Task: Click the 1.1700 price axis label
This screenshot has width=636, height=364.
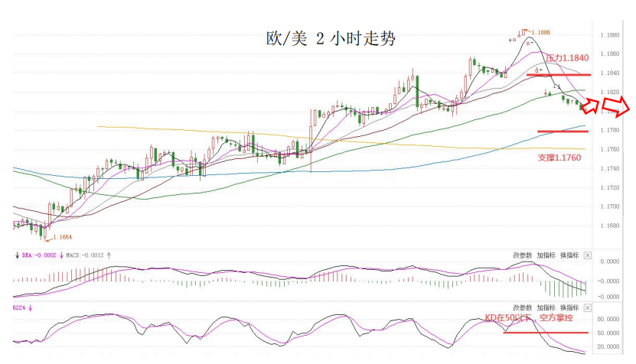Action: pyautogui.click(x=610, y=206)
